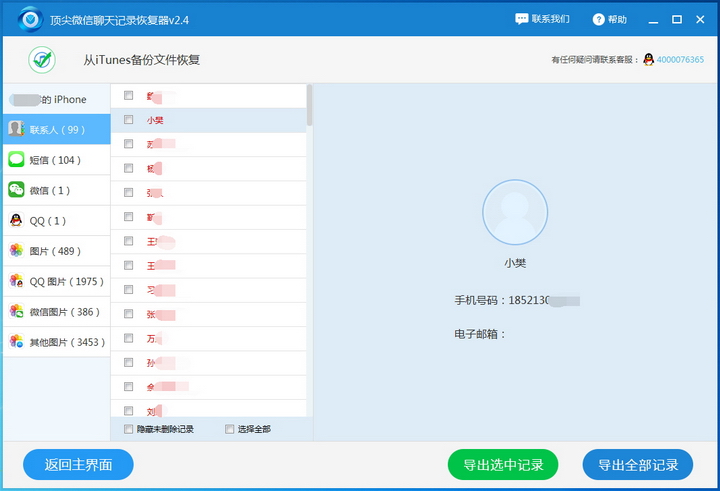Image resolution: width=720 pixels, height=491 pixels.
Task: Check the box for contact starting with 靳
Action: point(129,216)
